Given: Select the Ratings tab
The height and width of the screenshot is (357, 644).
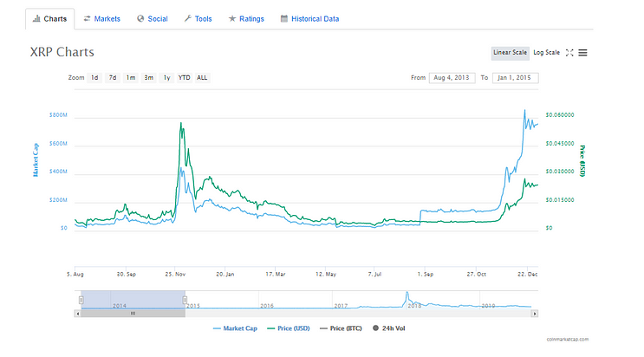Looking at the screenshot, I should 246,19.
